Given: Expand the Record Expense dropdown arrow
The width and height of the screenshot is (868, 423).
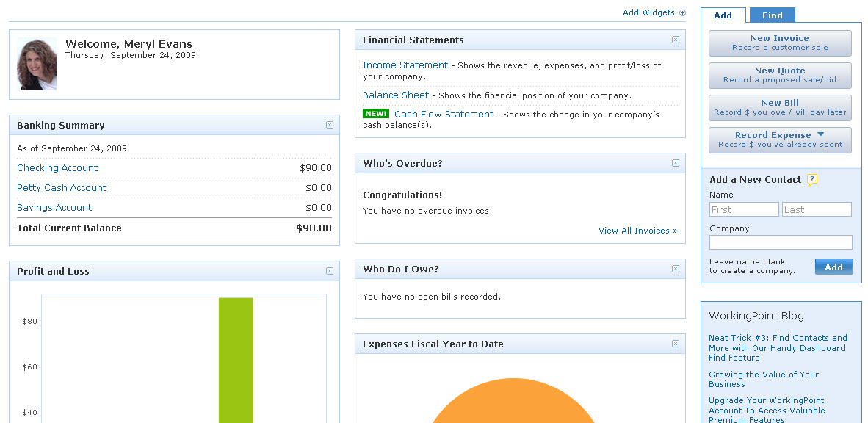Looking at the screenshot, I should pos(821,134).
